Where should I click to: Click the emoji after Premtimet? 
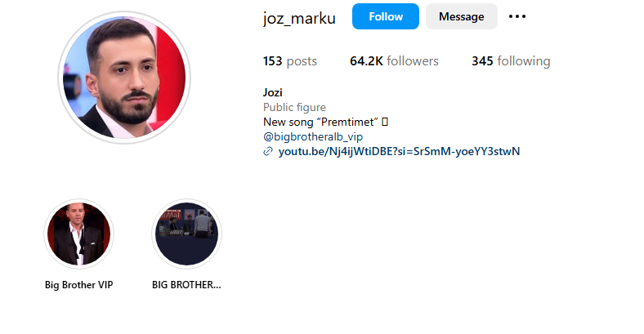point(385,122)
